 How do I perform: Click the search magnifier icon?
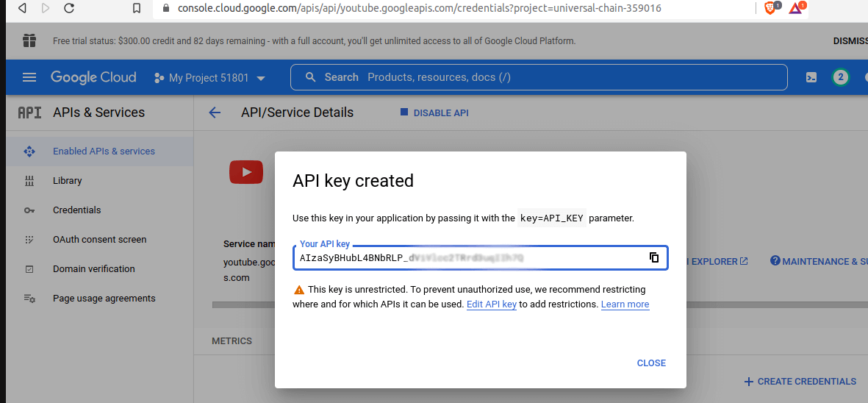coord(311,77)
